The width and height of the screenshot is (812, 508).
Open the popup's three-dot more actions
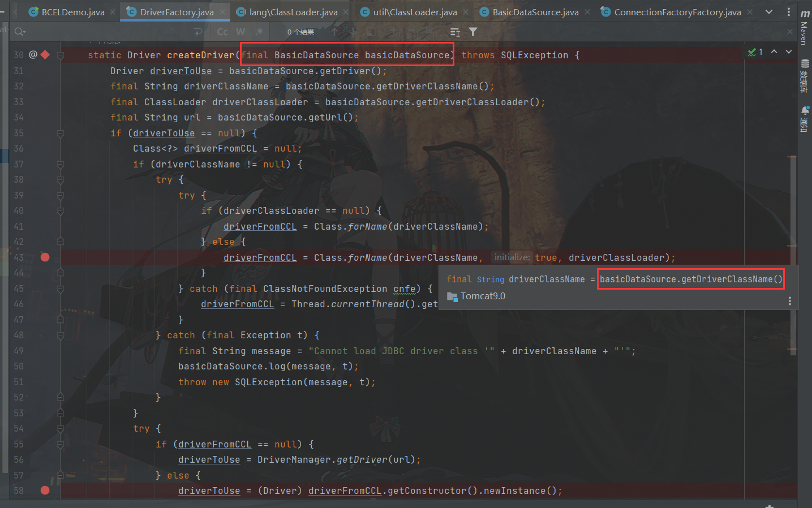[790, 301]
